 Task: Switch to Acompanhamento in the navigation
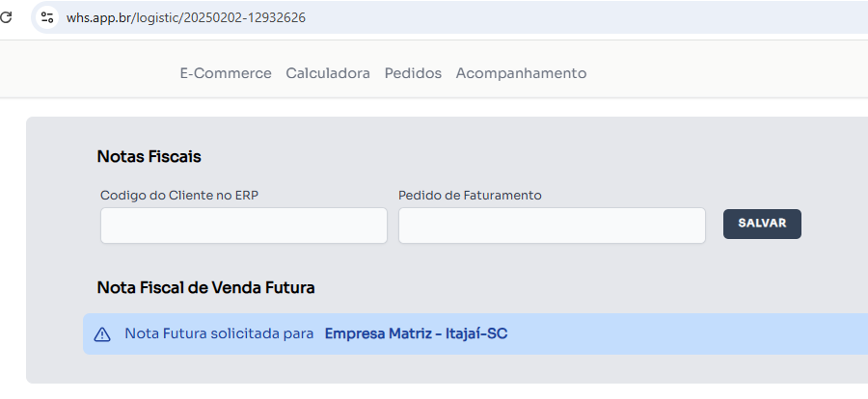521,73
